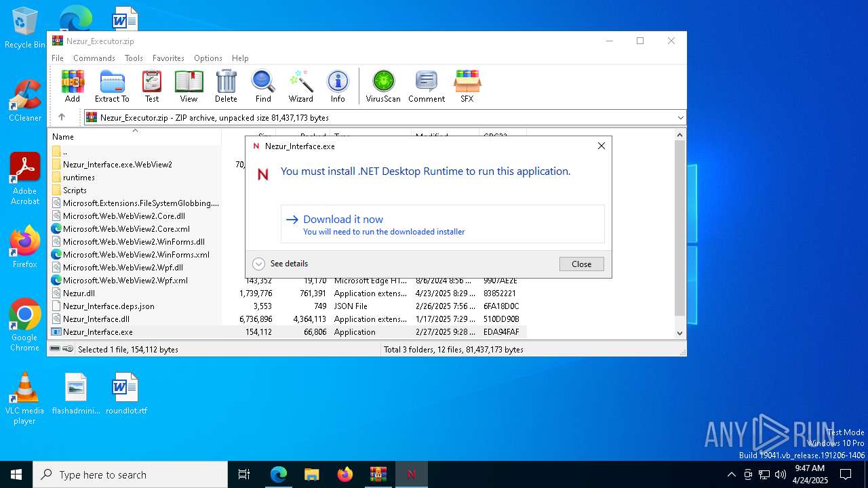
Task: Open Windows Start menu
Action: [16, 474]
